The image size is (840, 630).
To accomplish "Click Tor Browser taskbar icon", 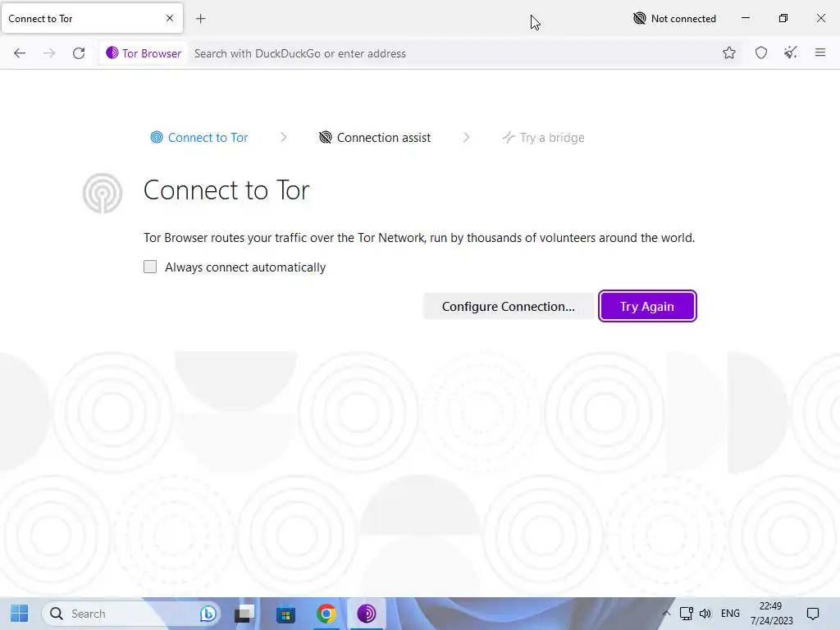I will pyautogui.click(x=367, y=614).
